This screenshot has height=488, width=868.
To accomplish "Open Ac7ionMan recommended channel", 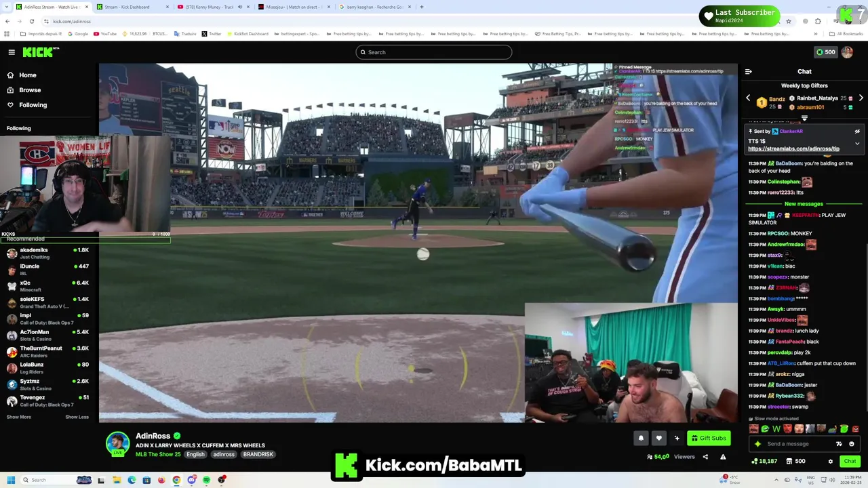I will (47, 335).
